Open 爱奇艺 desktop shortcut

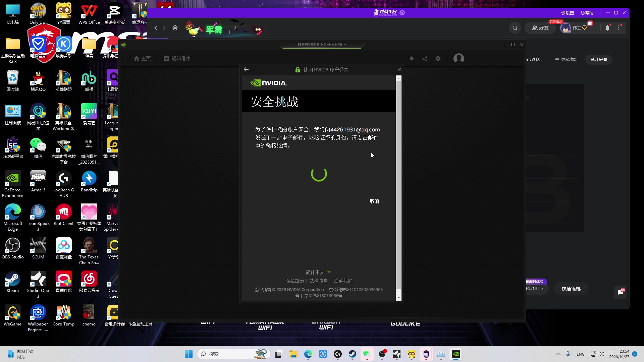[89, 114]
